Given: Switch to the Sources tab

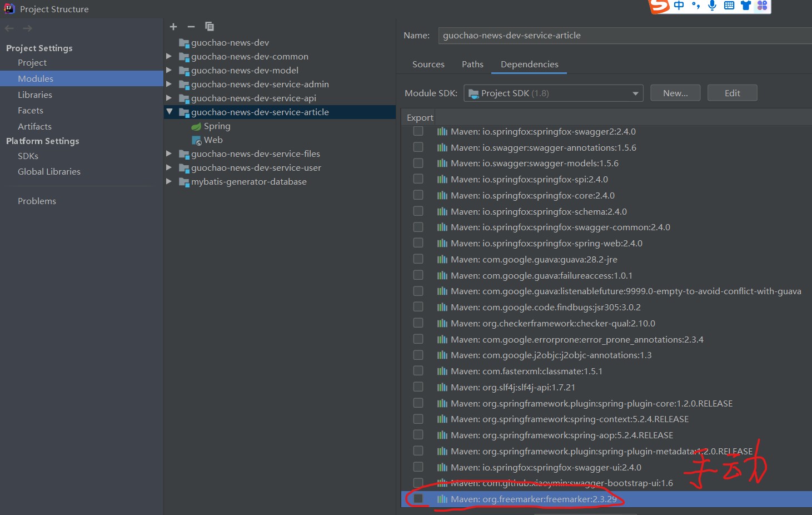Looking at the screenshot, I should coord(429,65).
